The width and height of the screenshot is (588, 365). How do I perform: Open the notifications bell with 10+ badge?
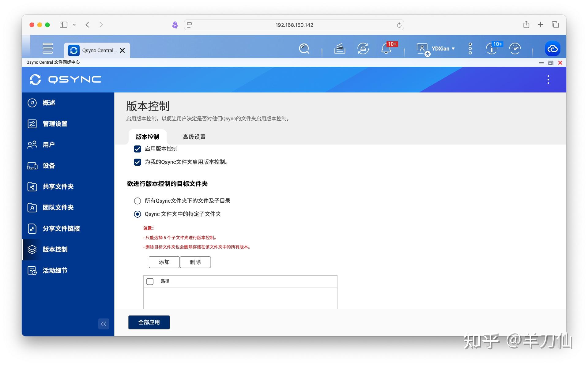pyautogui.click(x=386, y=48)
